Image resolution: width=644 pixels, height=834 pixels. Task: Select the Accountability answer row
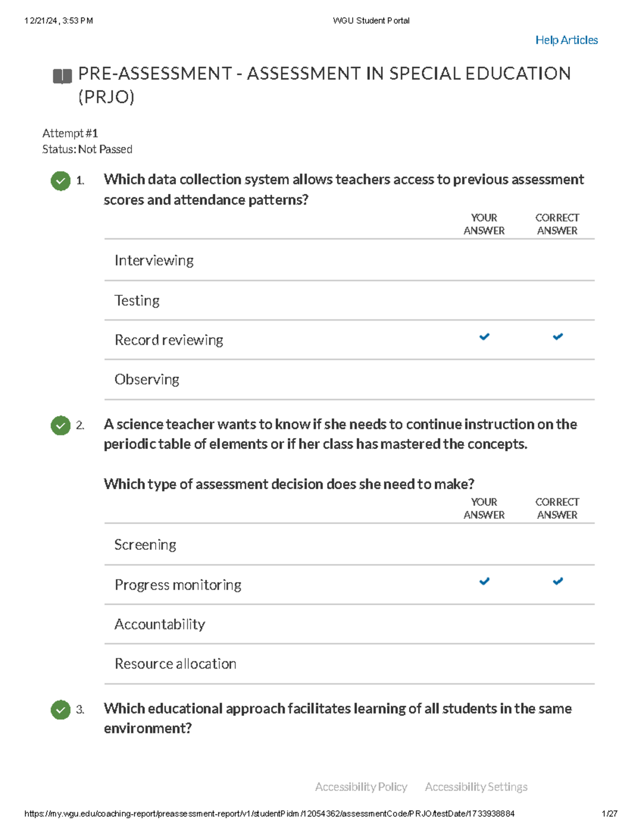(349, 624)
